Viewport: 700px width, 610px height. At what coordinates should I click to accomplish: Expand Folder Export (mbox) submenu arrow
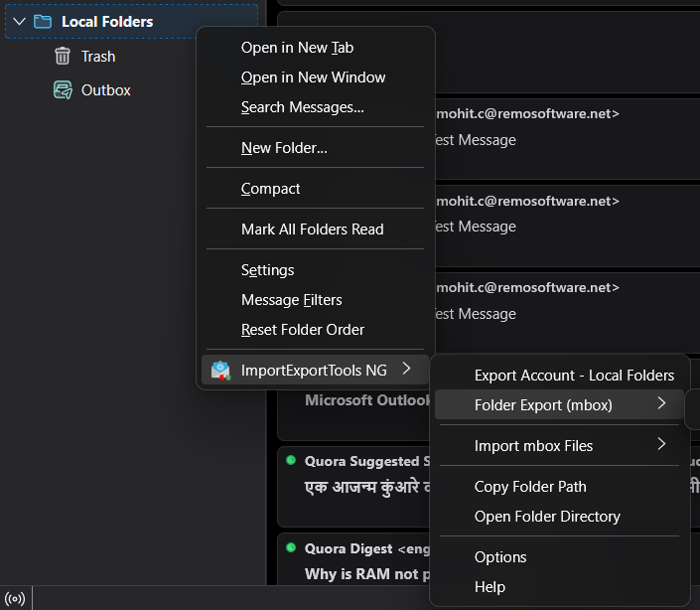(x=661, y=403)
